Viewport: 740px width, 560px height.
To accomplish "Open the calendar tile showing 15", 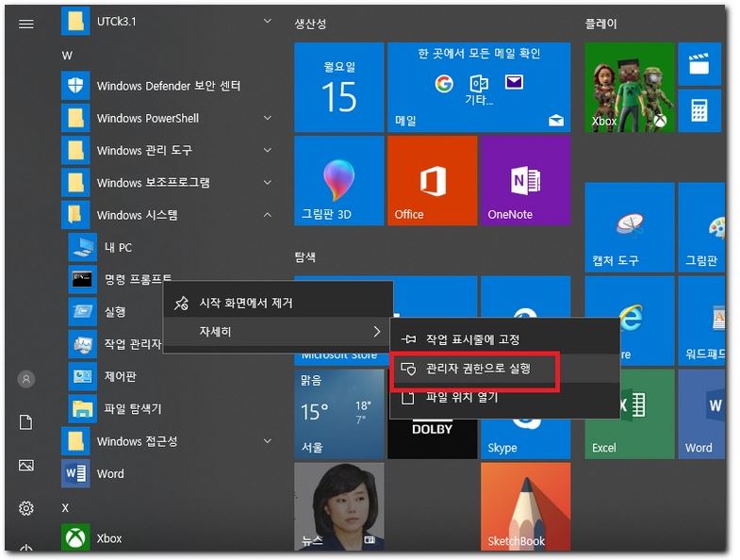I will (338, 87).
